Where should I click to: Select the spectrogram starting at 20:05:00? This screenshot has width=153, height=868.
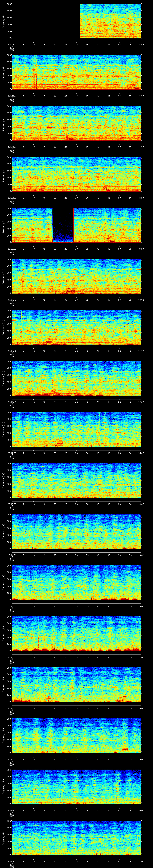tap(77, 72)
